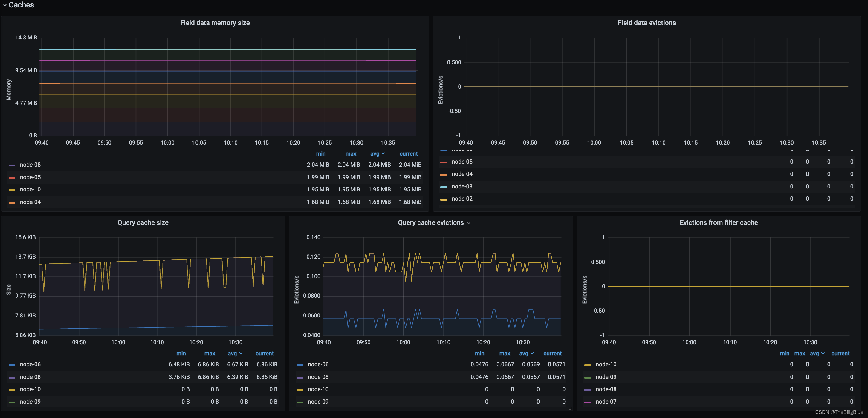Click node-02 yellow series icon in Field data evictions

pos(444,199)
